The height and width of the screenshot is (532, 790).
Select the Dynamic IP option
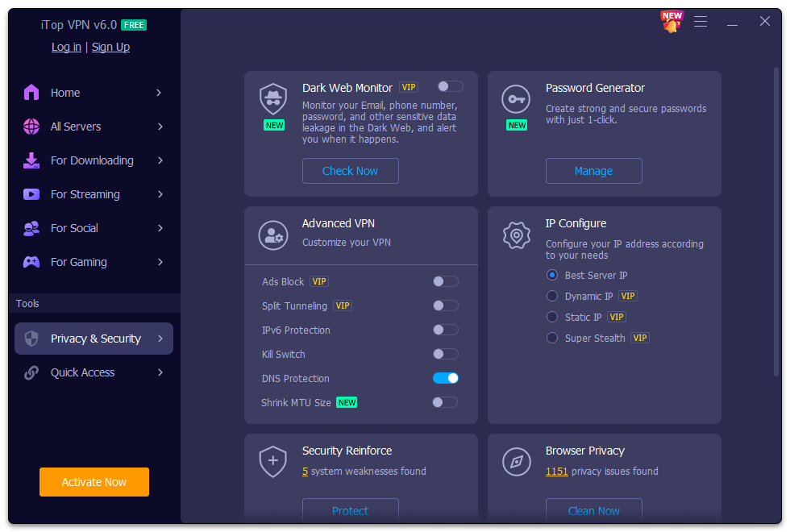[552, 296]
